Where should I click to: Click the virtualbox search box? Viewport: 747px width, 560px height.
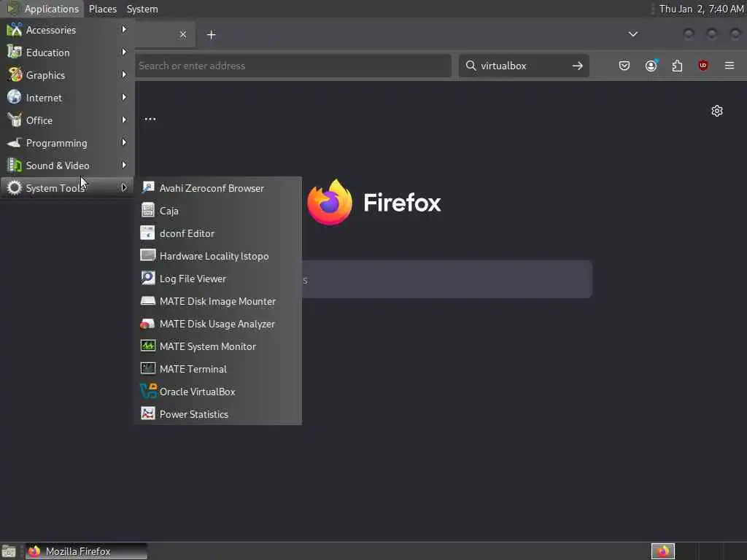coord(524,66)
